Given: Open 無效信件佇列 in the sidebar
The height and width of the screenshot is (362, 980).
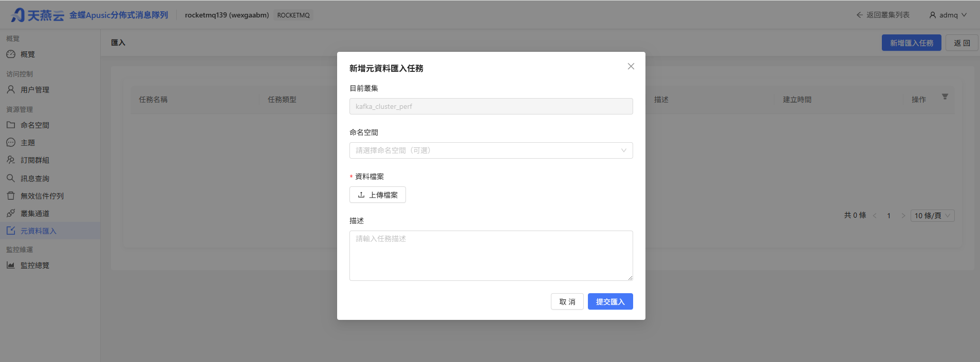Looking at the screenshot, I should pyautogui.click(x=50, y=196).
